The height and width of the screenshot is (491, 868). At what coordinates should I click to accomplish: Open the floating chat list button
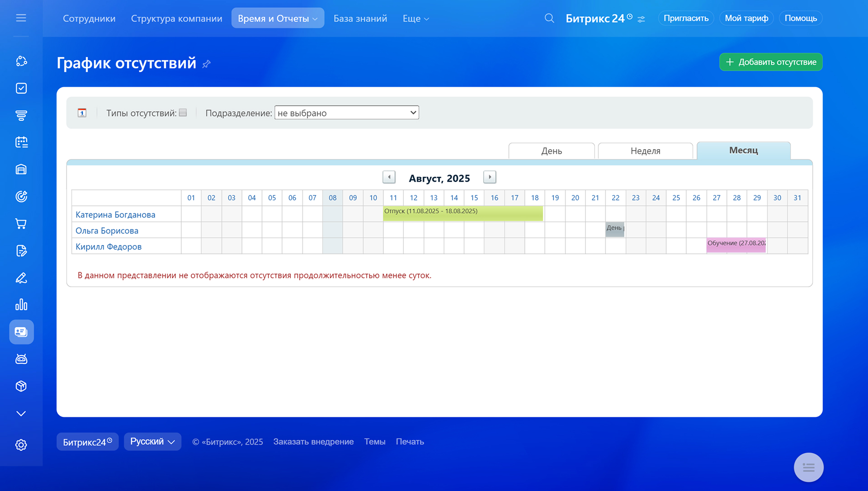coord(808,467)
